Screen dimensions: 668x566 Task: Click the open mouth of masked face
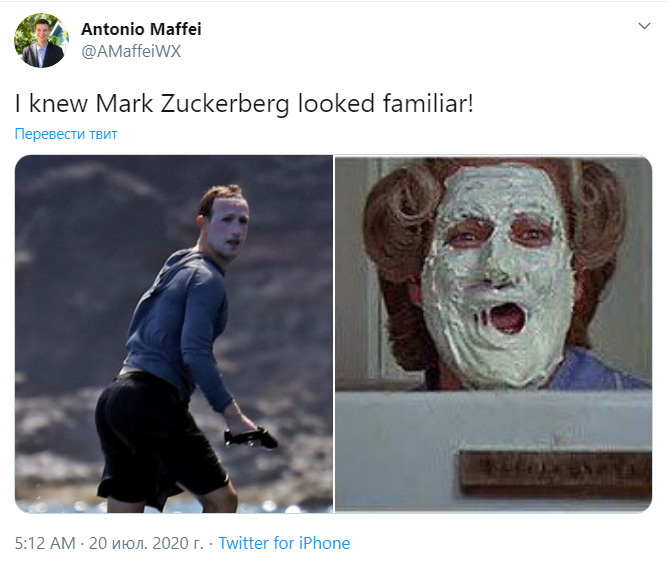(506, 318)
